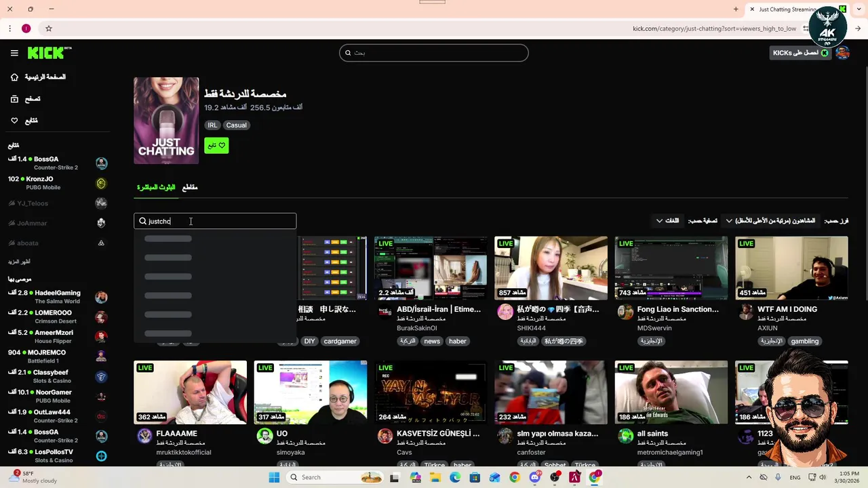
Task: Select the news tag under BurakSakinOl
Action: (432, 342)
